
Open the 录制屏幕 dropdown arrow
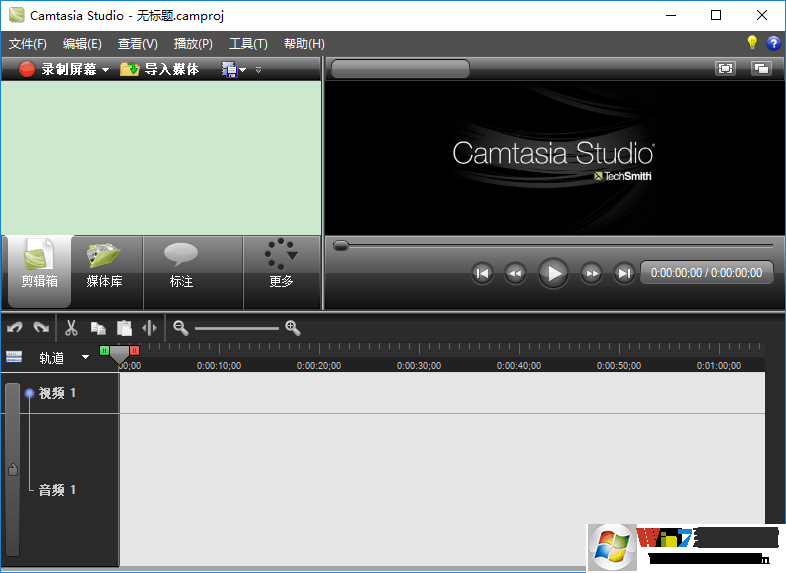pyautogui.click(x=105, y=70)
